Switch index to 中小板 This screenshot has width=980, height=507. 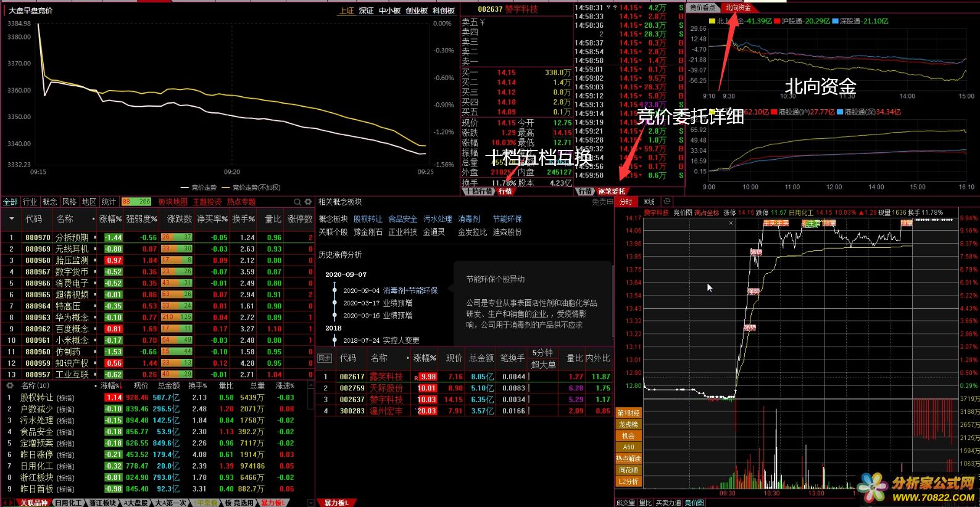[389, 10]
